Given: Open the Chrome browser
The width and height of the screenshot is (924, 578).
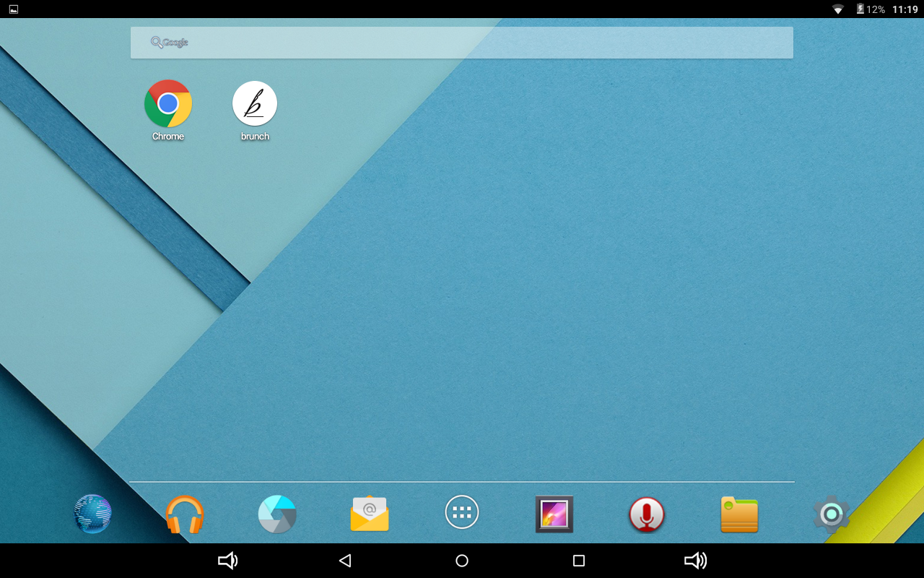Looking at the screenshot, I should click(x=167, y=103).
